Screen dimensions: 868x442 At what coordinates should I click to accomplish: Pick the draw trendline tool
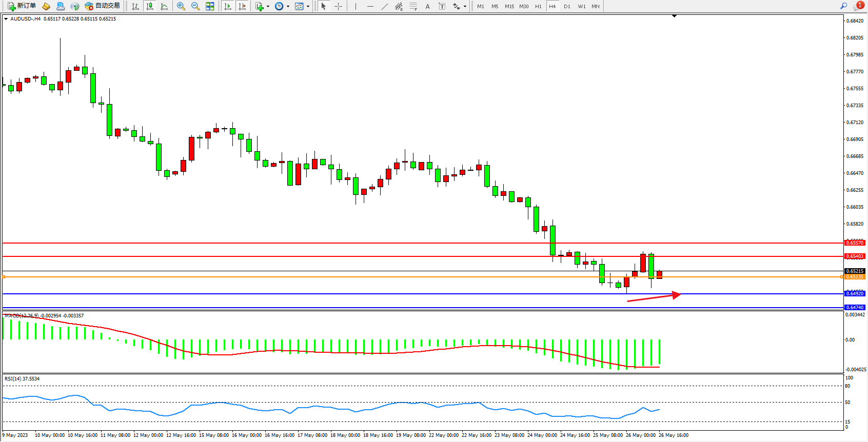point(385,6)
